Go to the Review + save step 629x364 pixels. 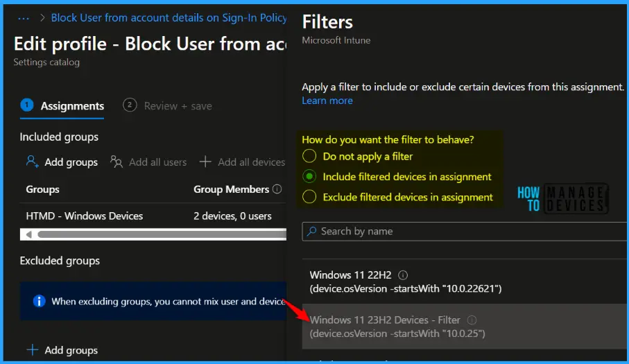[x=167, y=106]
